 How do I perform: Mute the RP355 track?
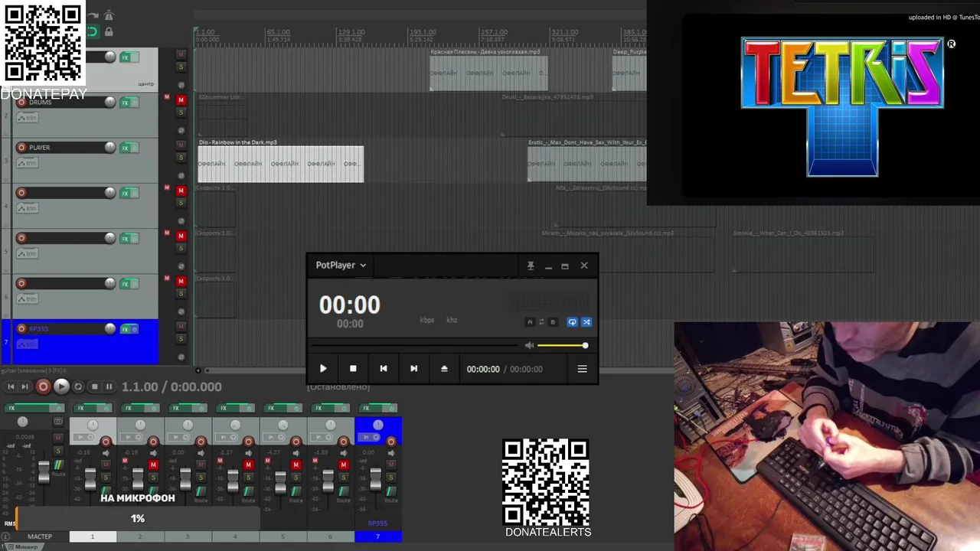181,327
